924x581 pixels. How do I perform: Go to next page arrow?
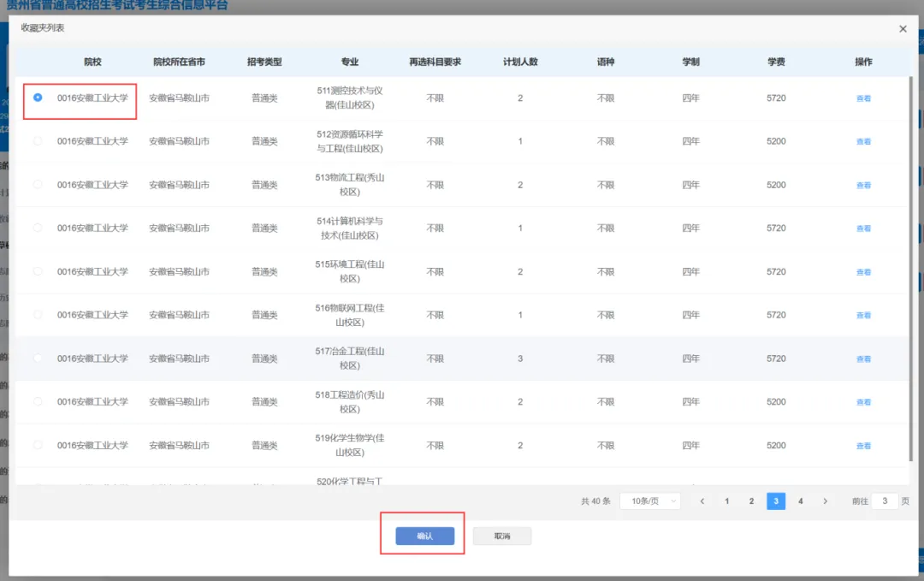pyautogui.click(x=825, y=501)
